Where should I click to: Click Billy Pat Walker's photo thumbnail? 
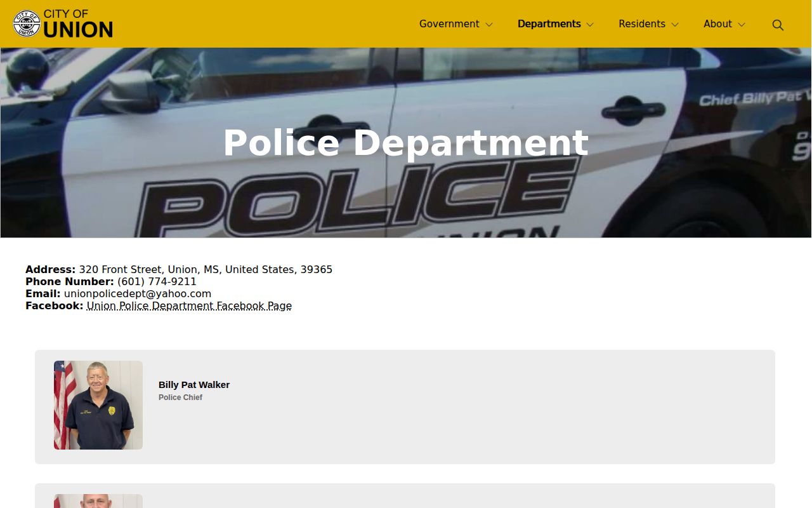(x=98, y=405)
